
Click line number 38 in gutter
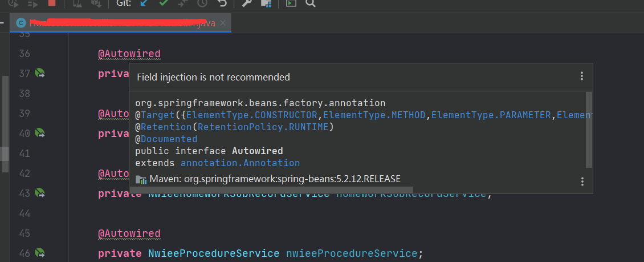(x=25, y=94)
